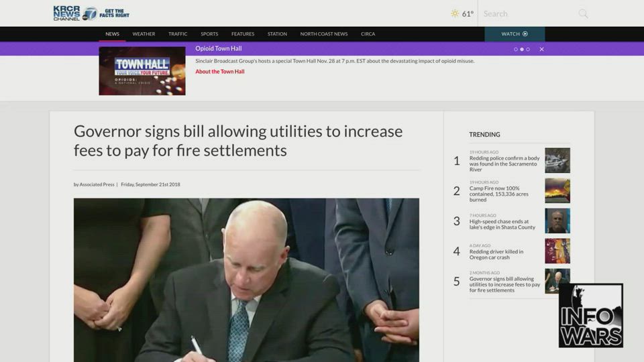Click the Redding police story thumbnail
The image size is (644, 362).
[557, 160]
